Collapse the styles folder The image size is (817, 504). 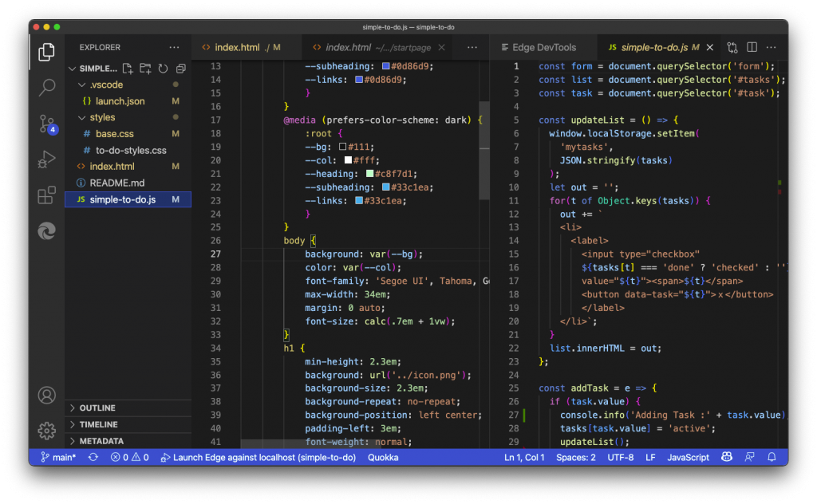82,118
